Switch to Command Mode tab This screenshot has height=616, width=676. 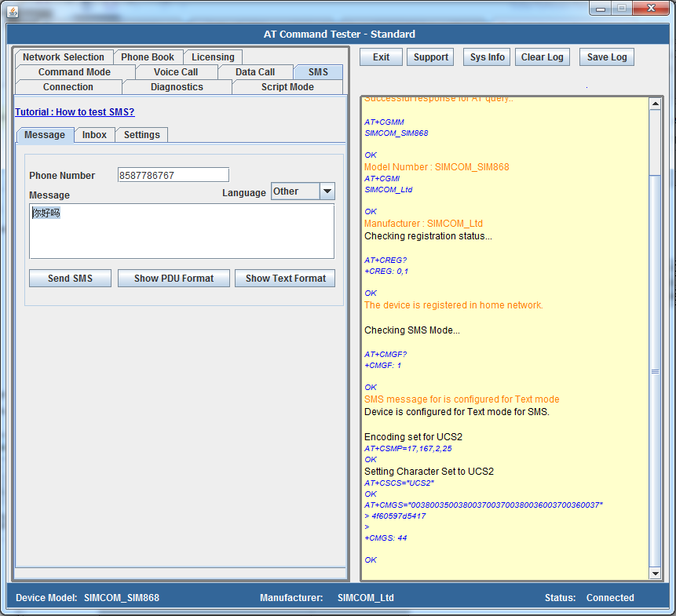pyautogui.click(x=75, y=72)
